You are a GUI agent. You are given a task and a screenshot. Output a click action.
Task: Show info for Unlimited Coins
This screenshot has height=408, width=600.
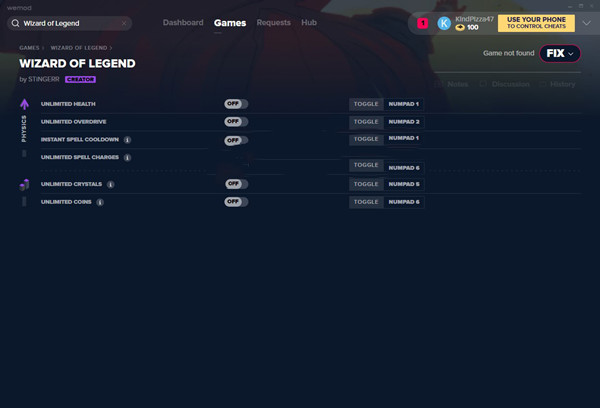[x=100, y=202]
